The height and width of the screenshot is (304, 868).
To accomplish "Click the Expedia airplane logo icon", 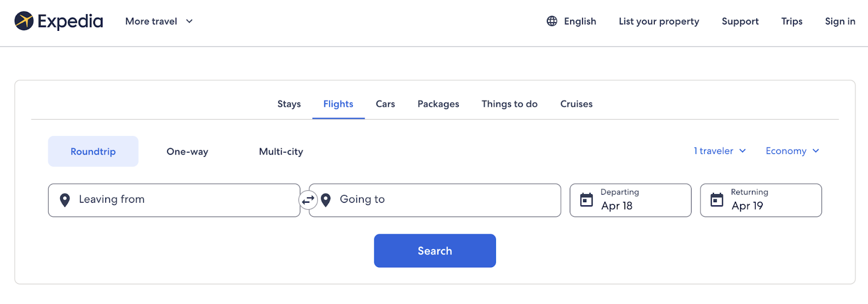I will tap(24, 21).
